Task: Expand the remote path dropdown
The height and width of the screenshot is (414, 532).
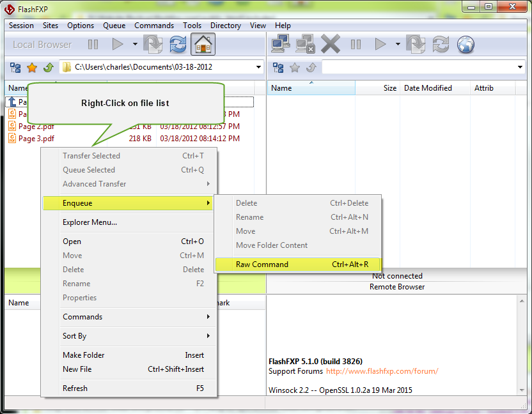Action: pyautogui.click(x=520, y=67)
